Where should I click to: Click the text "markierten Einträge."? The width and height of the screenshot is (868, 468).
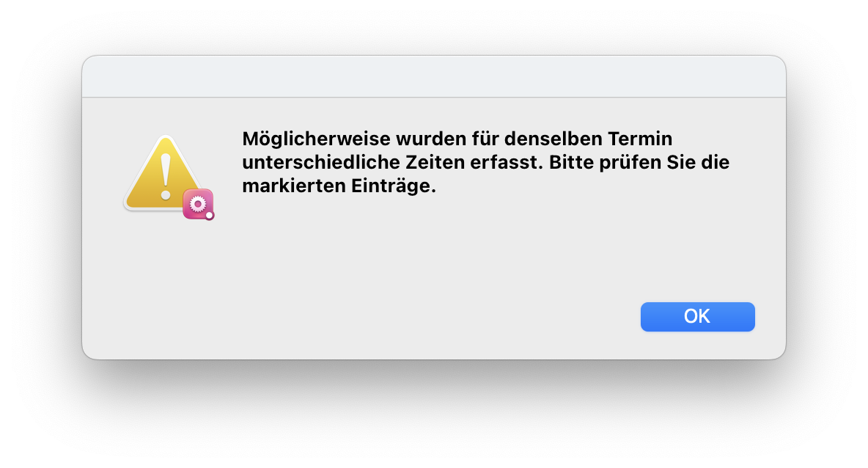tap(339, 186)
